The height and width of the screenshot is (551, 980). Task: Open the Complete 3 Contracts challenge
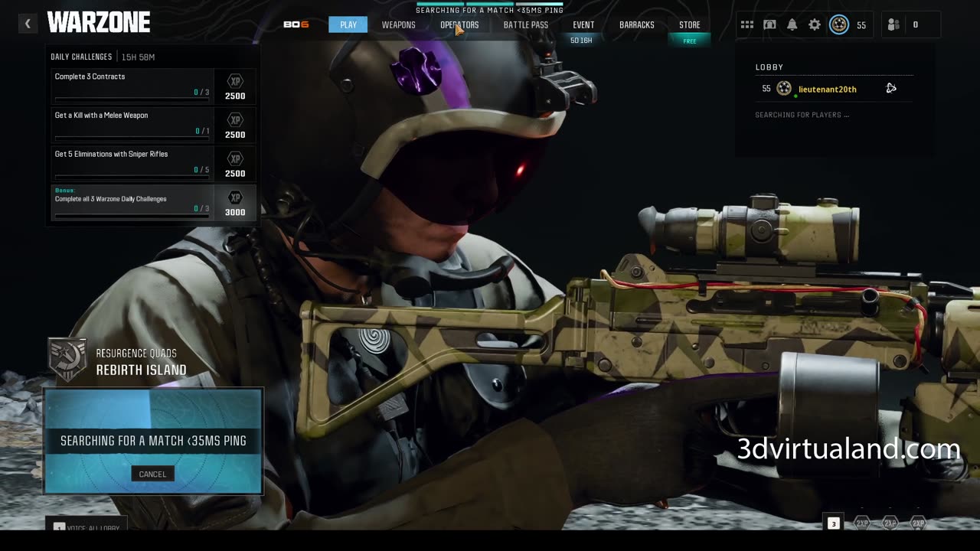(x=153, y=86)
